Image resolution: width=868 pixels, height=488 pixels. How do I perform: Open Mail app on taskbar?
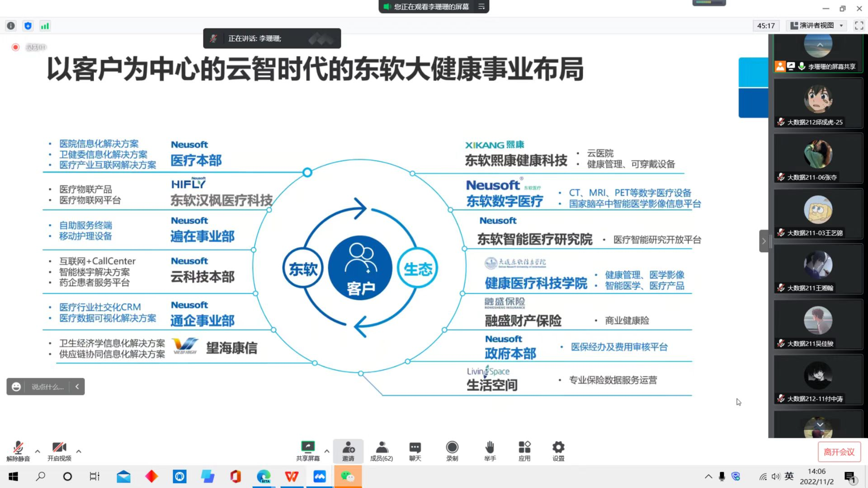pos(123,476)
